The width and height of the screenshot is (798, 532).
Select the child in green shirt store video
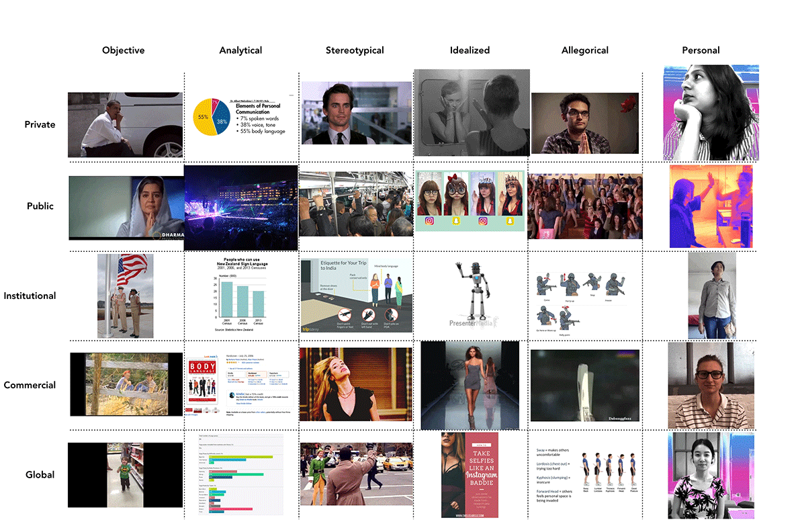coord(125,475)
